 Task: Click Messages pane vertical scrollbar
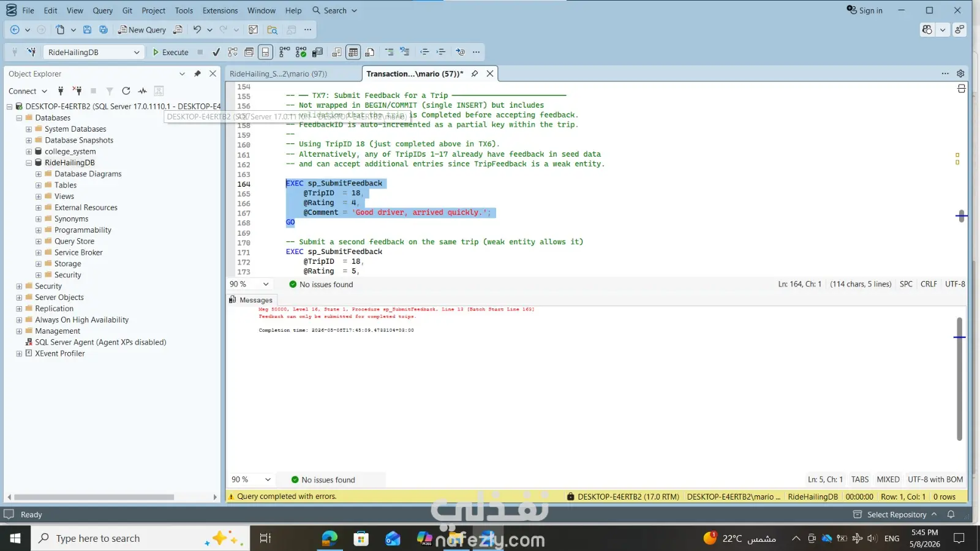pyautogui.click(x=959, y=378)
